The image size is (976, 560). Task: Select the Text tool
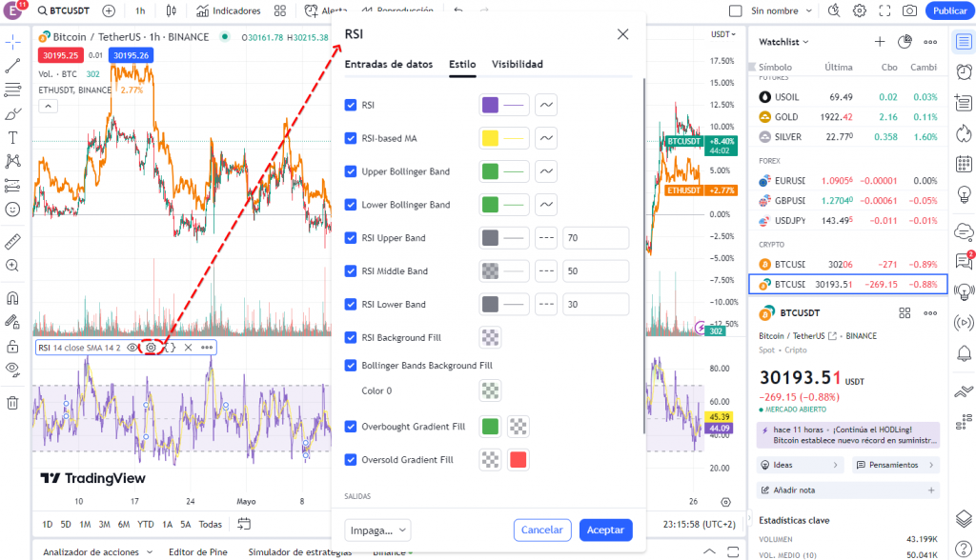(x=12, y=135)
